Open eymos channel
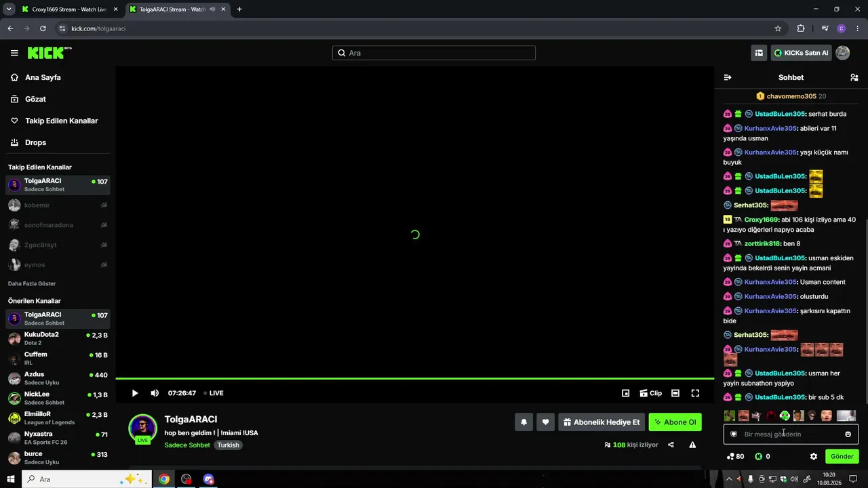Image resolution: width=868 pixels, height=488 pixels. click(x=58, y=264)
